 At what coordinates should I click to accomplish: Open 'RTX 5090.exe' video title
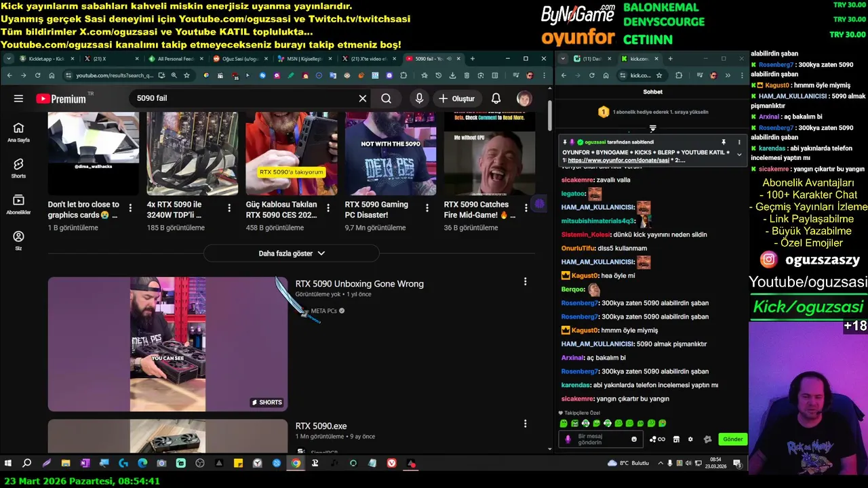(x=321, y=426)
